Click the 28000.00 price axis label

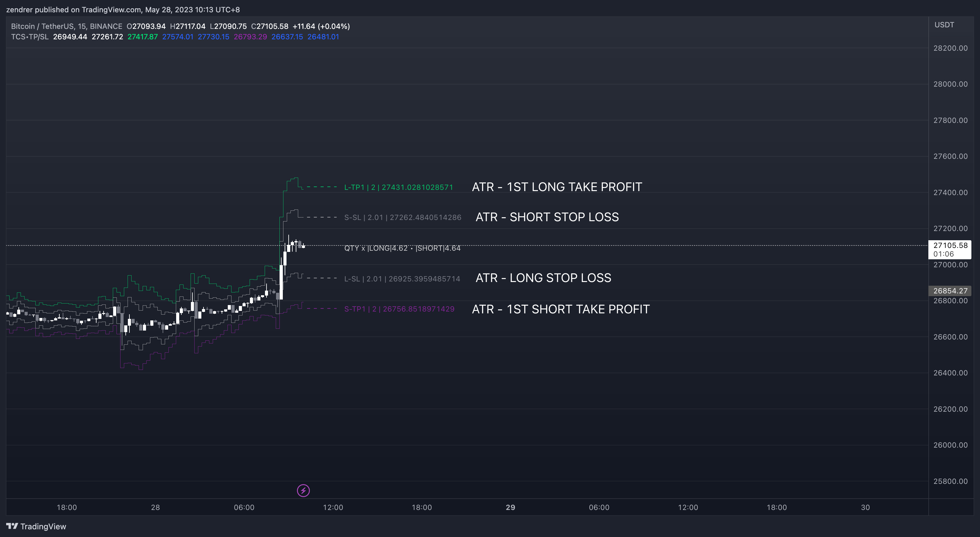(950, 84)
